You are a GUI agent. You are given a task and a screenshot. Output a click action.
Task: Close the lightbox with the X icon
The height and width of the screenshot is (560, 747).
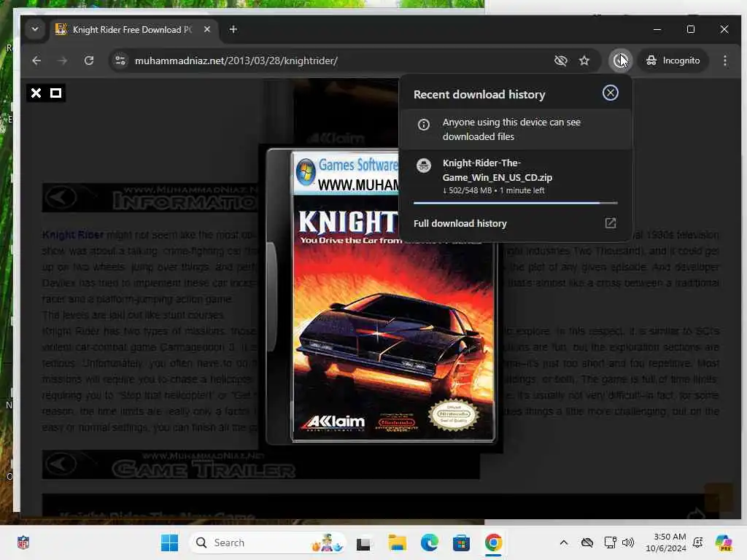click(36, 93)
